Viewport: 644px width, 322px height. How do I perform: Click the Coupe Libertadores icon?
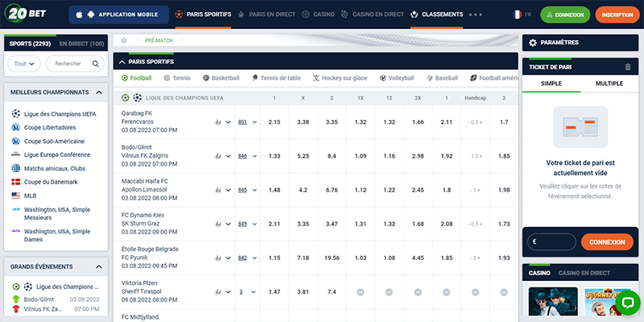click(15, 127)
